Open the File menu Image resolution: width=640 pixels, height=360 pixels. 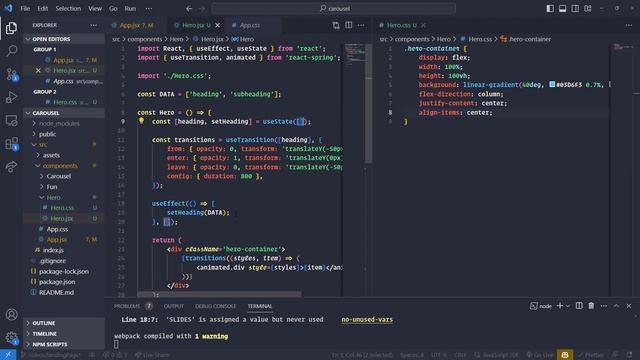pos(25,8)
